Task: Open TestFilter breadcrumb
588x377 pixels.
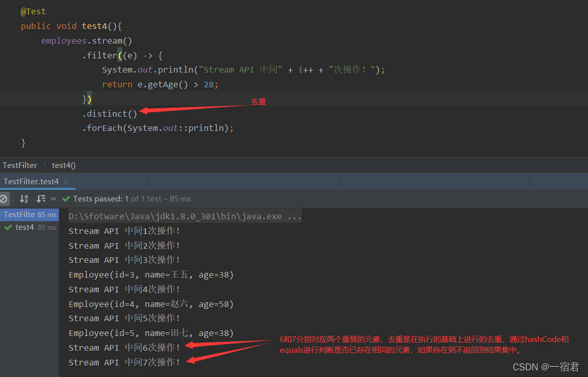Action: tap(20, 165)
